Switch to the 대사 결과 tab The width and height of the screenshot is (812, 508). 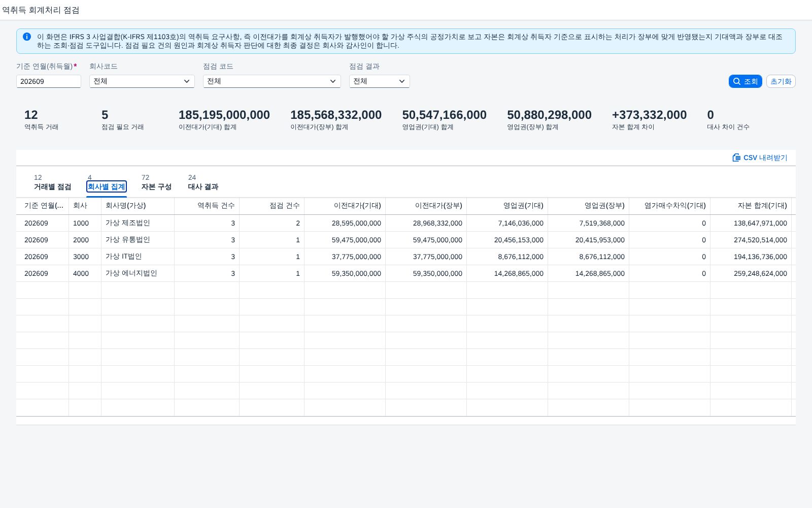pyautogui.click(x=203, y=182)
